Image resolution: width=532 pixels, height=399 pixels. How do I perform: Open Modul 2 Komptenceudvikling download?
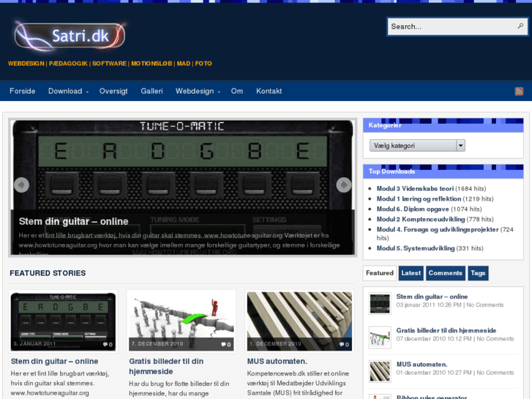(x=421, y=220)
